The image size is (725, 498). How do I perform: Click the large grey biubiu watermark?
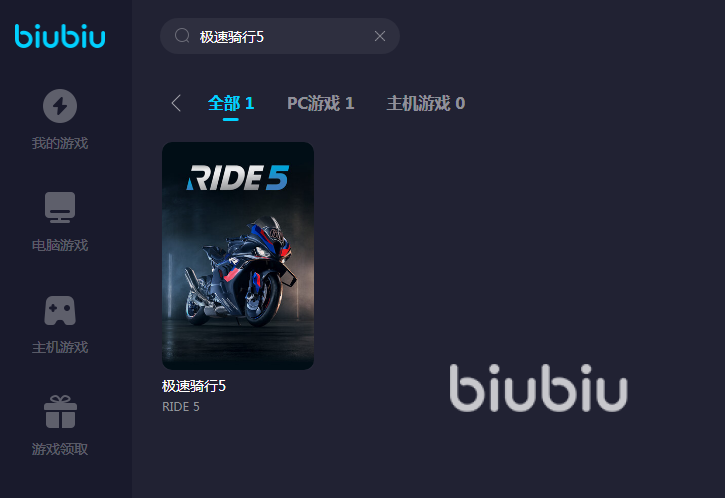[x=539, y=387]
